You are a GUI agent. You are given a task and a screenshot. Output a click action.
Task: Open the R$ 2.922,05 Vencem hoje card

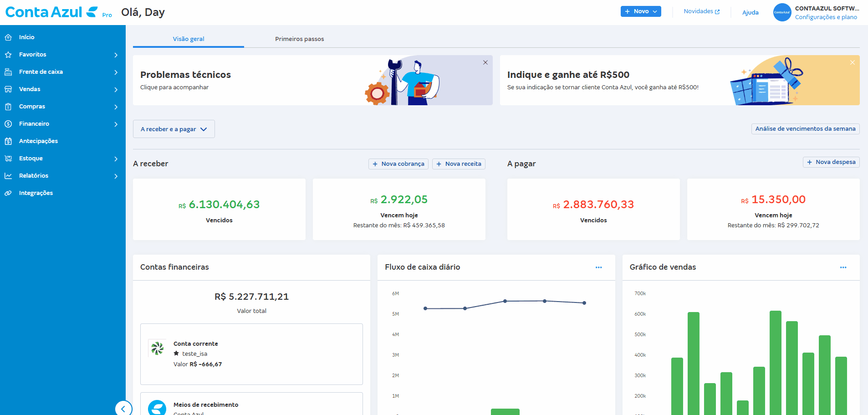[399, 210]
